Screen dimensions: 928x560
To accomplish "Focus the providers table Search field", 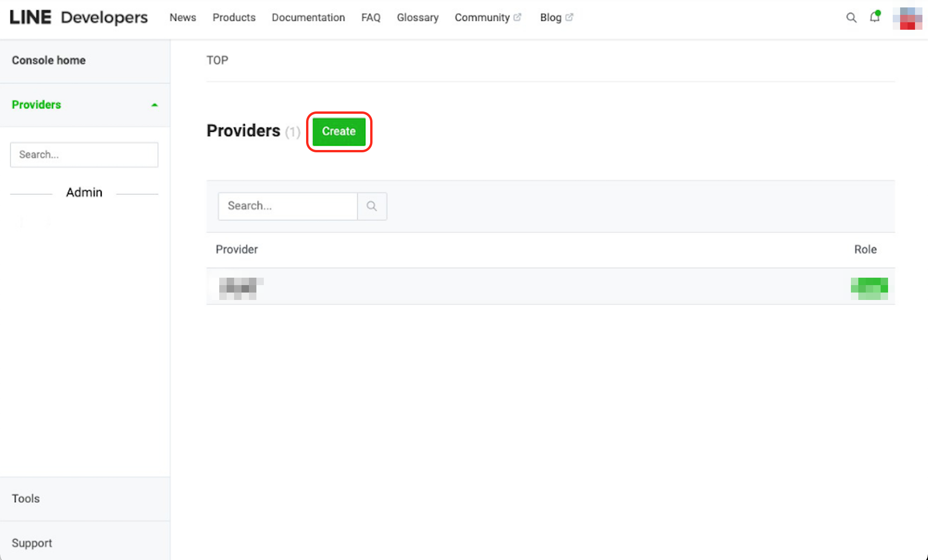I will (x=288, y=206).
